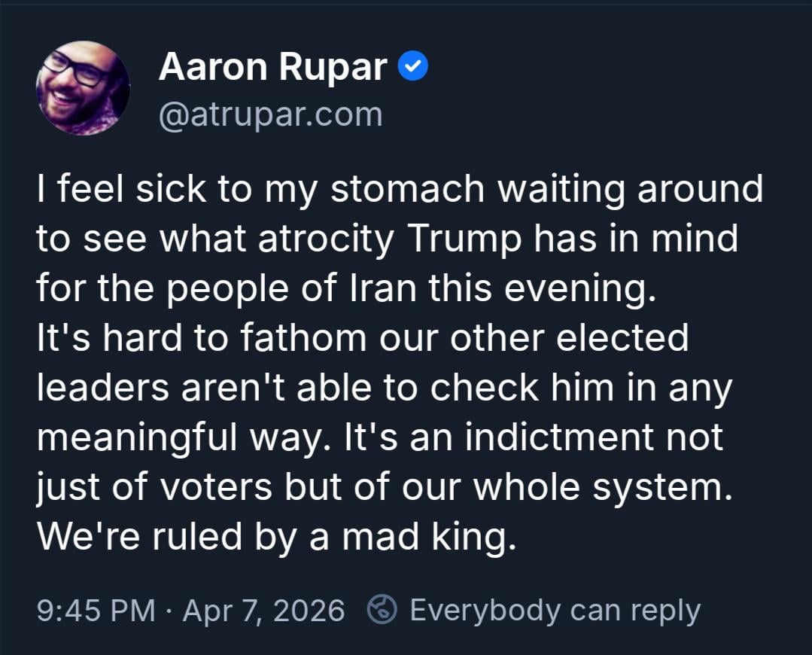Tap the line "We're ruled by a mad king."

pos(277,535)
